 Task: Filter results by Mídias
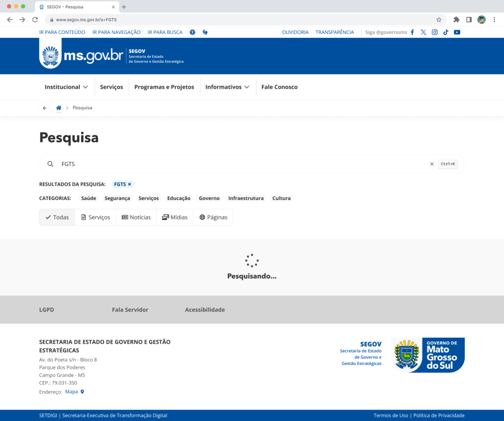click(175, 217)
